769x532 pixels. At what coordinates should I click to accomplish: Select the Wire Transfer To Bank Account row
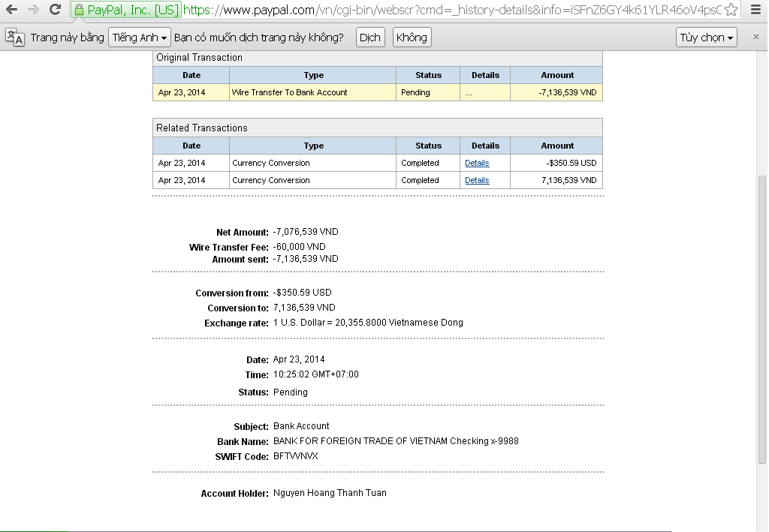point(290,92)
